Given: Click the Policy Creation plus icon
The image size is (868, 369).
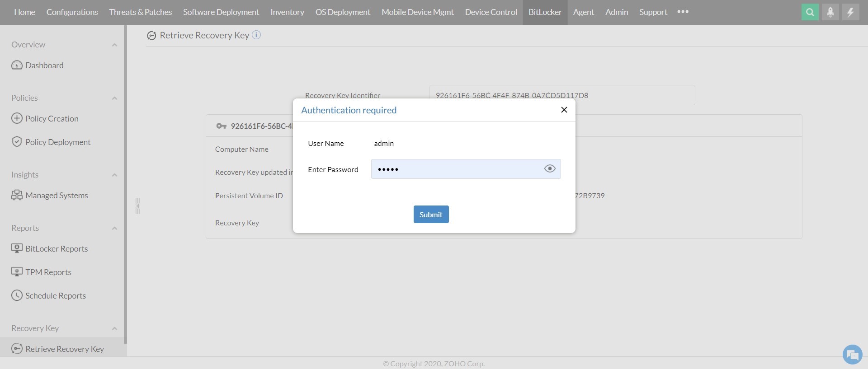Looking at the screenshot, I should 17,118.
